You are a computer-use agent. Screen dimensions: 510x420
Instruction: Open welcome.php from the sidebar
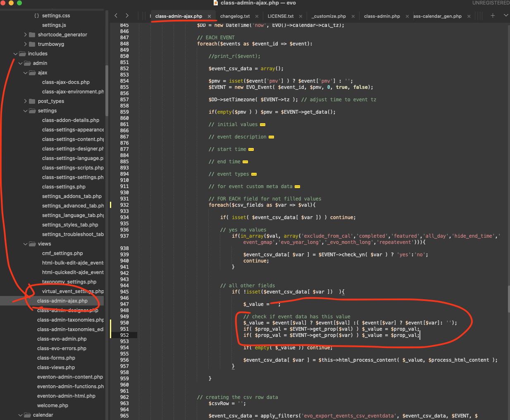point(52,406)
